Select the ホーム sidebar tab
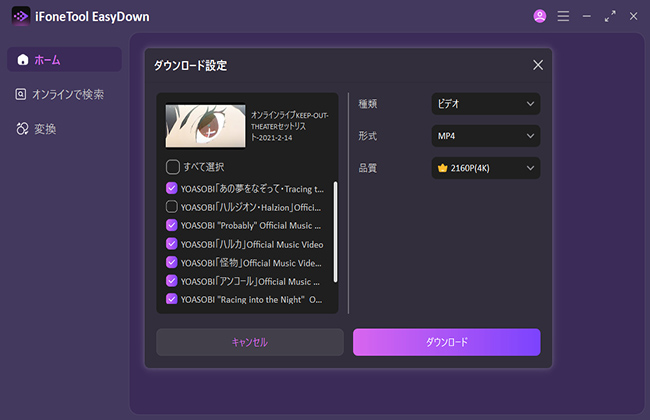This screenshot has height=420, width=650. (x=65, y=60)
